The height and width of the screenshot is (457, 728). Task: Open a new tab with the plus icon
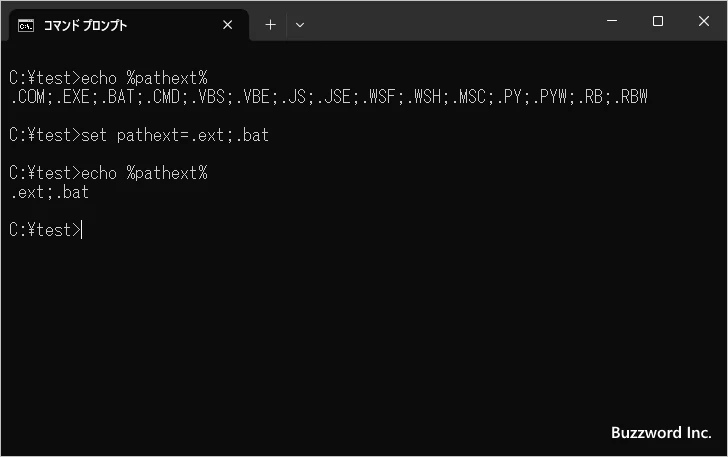click(x=270, y=25)
